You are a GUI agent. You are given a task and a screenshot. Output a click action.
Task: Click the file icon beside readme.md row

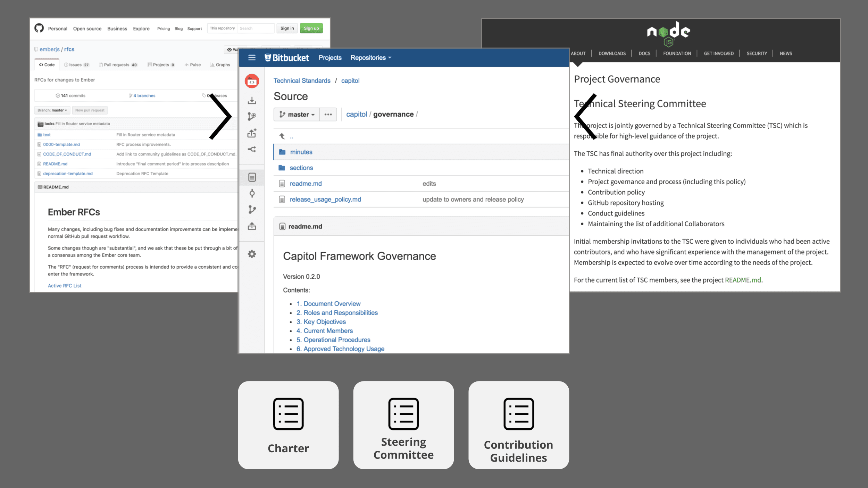point(282,184)
